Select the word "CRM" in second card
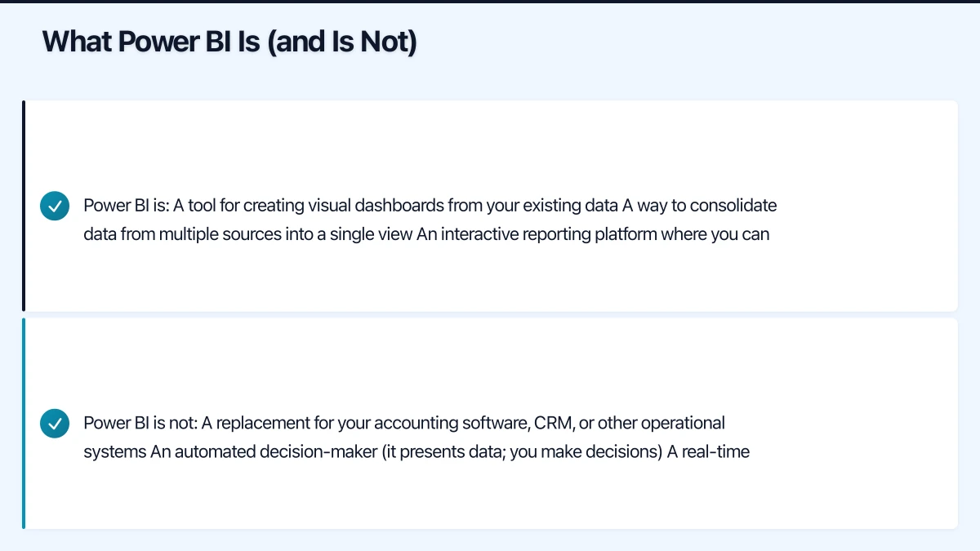This screenshot has width=980, height=551. 551,424
